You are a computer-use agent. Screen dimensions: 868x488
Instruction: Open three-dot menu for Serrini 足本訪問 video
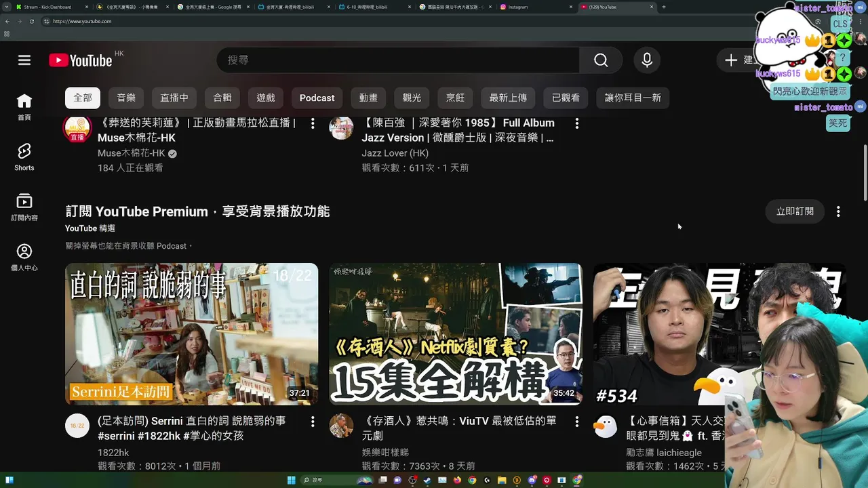[x=313, y=422]
